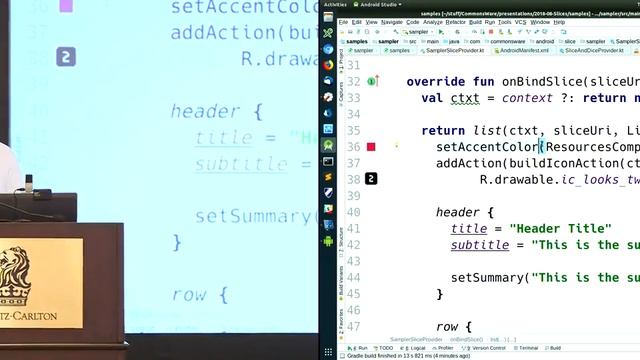Open the View menu
The image size is (640, 360).
(x=371, y=22)
